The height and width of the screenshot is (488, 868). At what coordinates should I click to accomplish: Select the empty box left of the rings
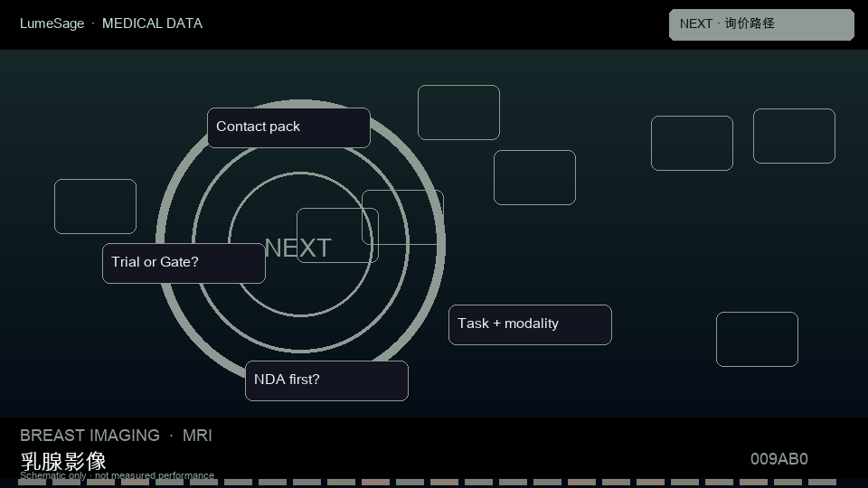click(x=95, y=206)
